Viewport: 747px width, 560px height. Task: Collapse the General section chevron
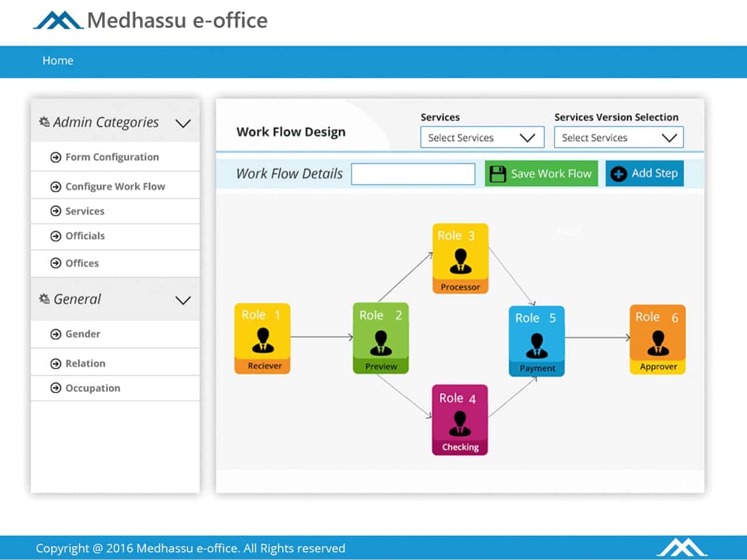pyautogui.click(x=183, y=300)
